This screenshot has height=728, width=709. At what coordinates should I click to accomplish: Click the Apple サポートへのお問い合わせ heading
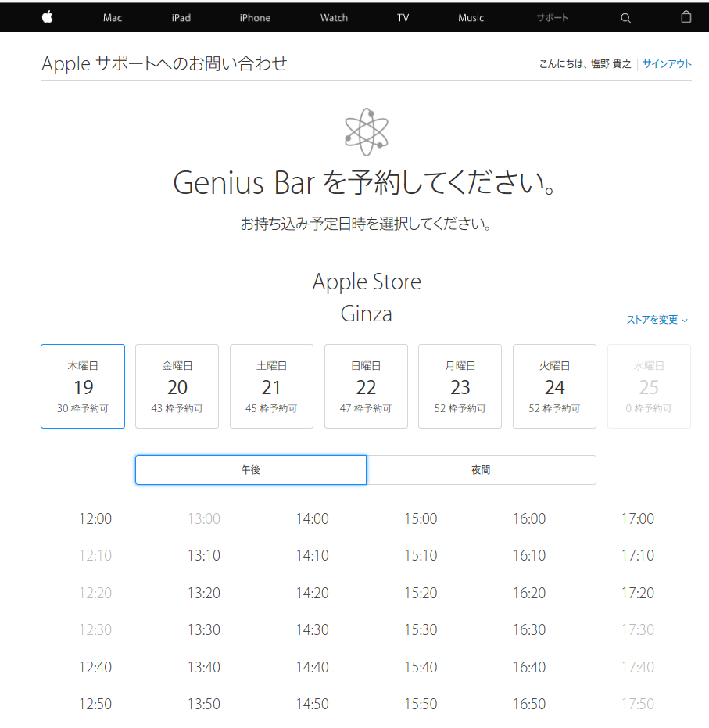164,63
